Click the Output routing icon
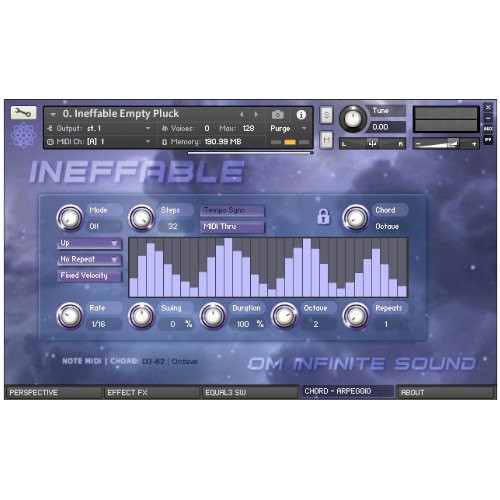Screen dimensions: 500x500 (50, 128)
